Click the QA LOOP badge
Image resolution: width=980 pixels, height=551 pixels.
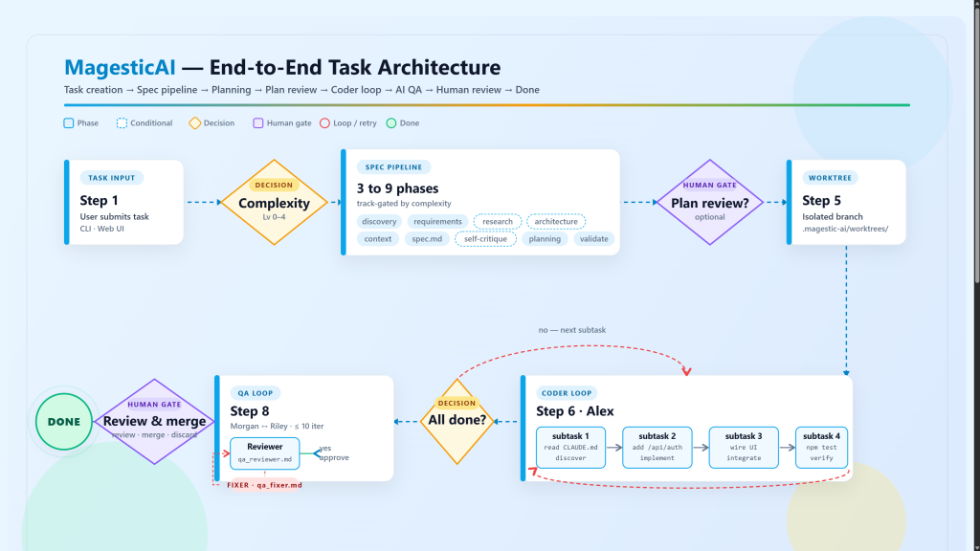[x=255, y=393]
